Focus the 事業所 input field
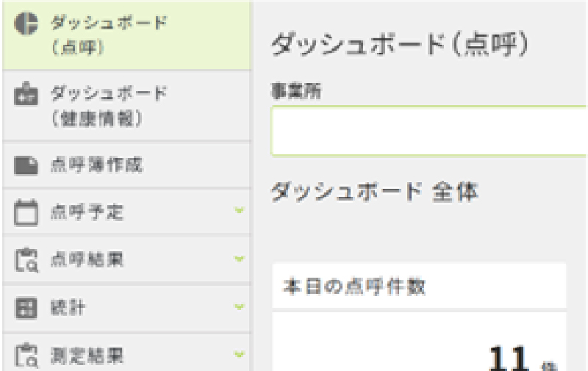 [429, 131]
